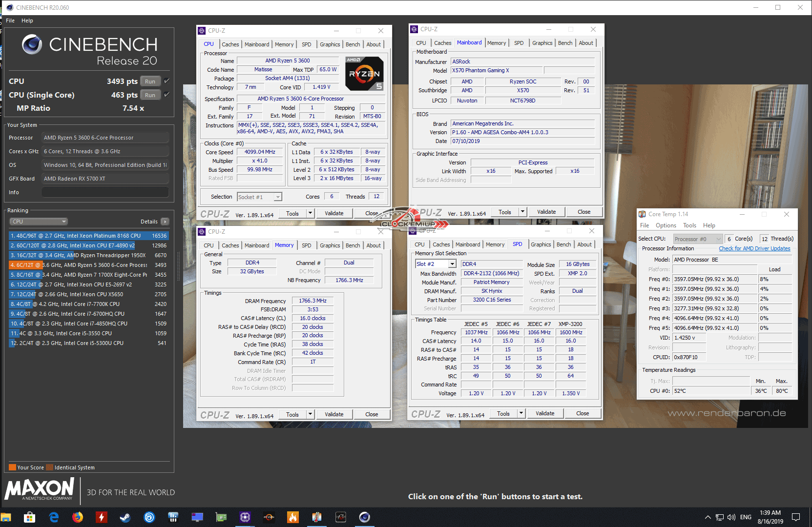The width and height of the screenshot is (812, 527).
Task: Click Check for AMD Driver Updates link
Action: point(754,248)
